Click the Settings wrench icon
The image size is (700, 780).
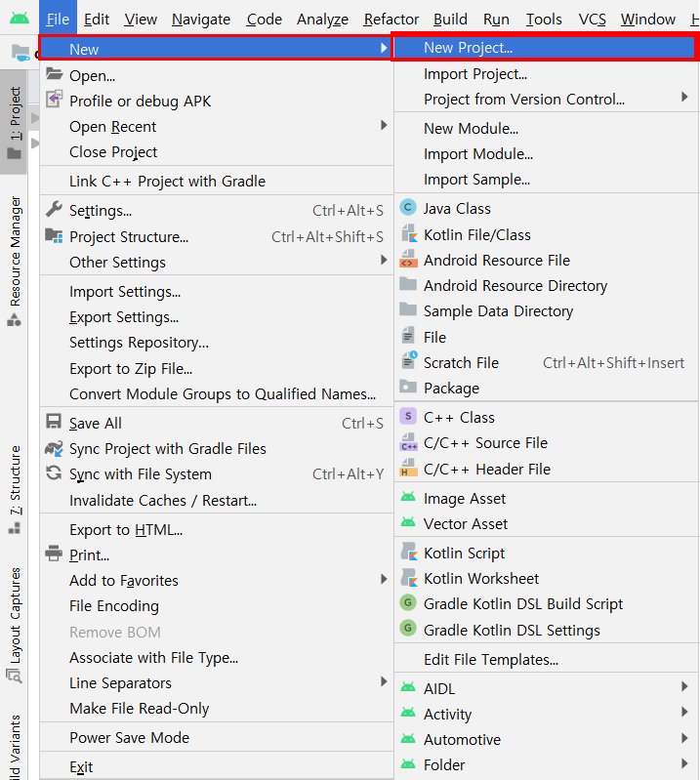pyautogui.click(x=55, y=210)
